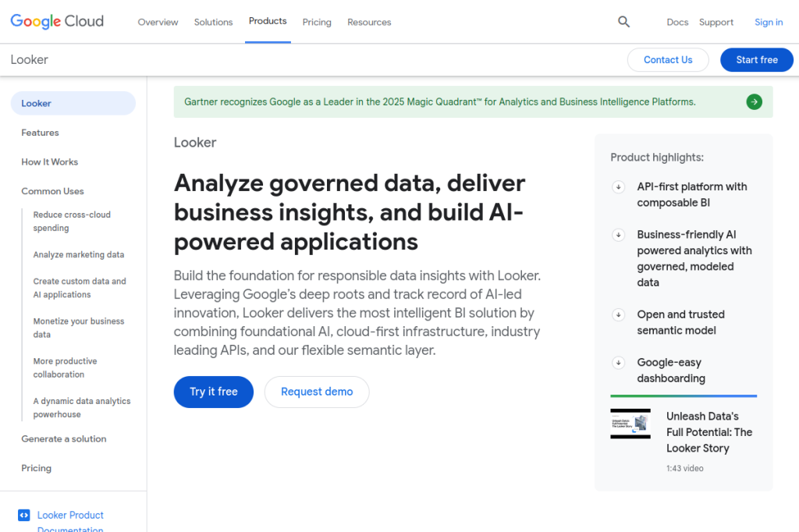Click the Looker Product Documentation code icon
Screen dimensions: 799x532
(x=24, y=515)
